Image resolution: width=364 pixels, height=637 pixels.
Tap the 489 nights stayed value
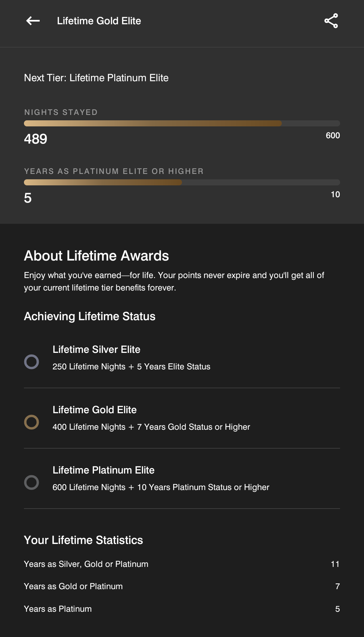(36, 139)
